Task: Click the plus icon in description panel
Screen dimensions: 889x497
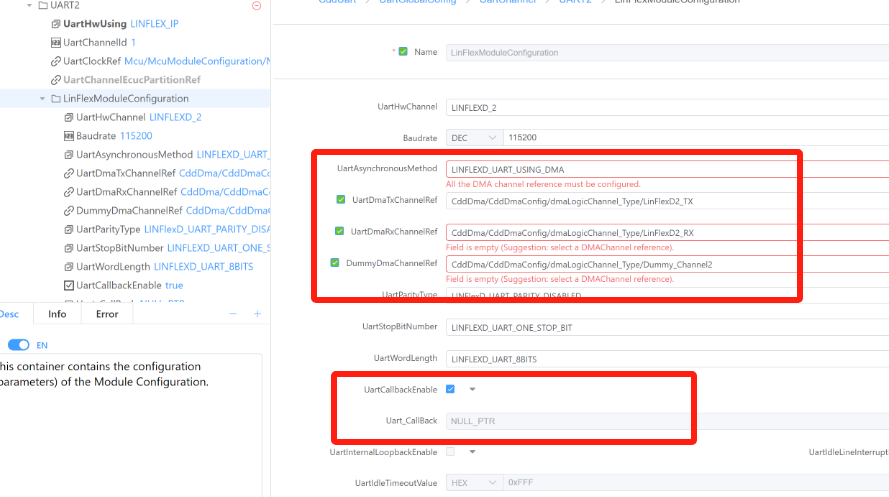Action: (x=257, y=314)
